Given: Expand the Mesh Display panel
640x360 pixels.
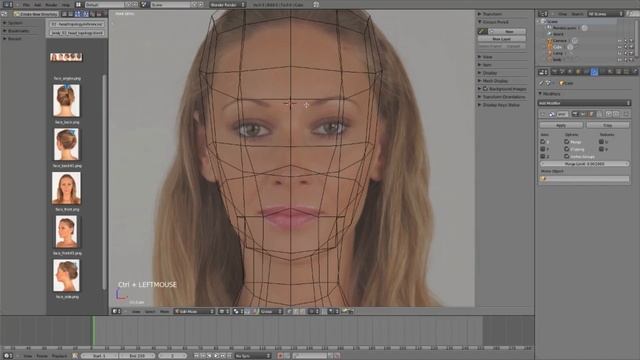Looking at the screenshot, I should [x=495, y=81].
